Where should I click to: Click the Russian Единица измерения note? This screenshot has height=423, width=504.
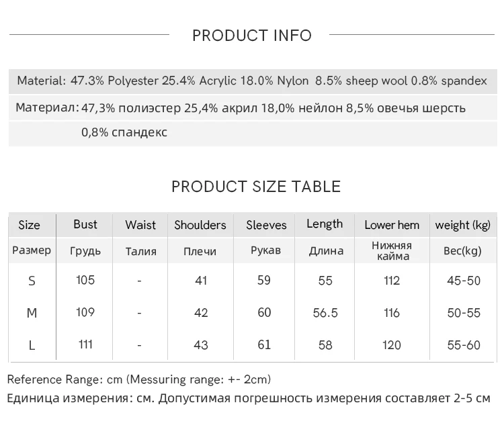tap(249, 398)
